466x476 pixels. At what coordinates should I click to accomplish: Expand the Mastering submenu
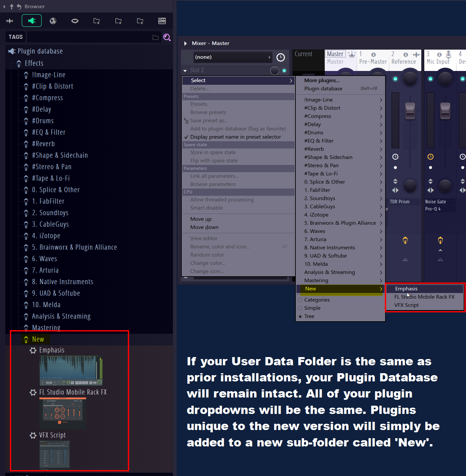coord(340,281)
